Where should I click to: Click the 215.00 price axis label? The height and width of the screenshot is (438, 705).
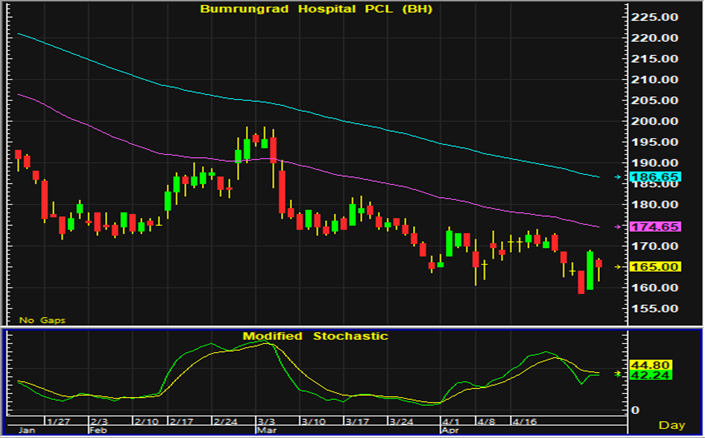point(654,59)
